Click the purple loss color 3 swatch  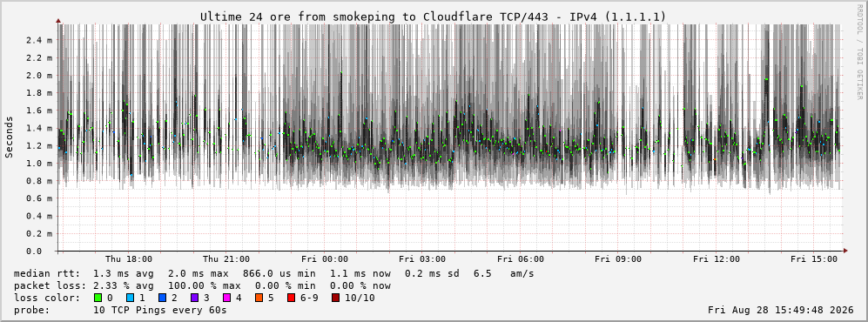click(x=194, y=299)
